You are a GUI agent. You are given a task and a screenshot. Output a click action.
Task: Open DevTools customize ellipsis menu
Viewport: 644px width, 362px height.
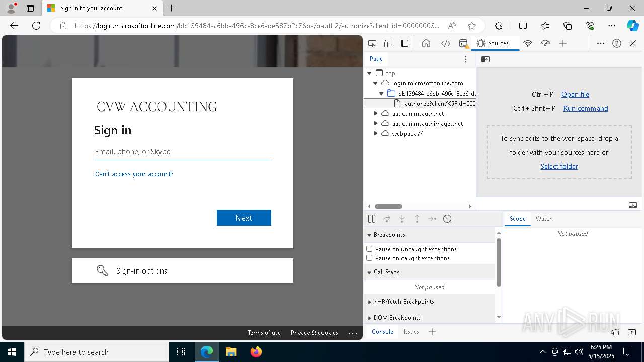tap(601, 43)
